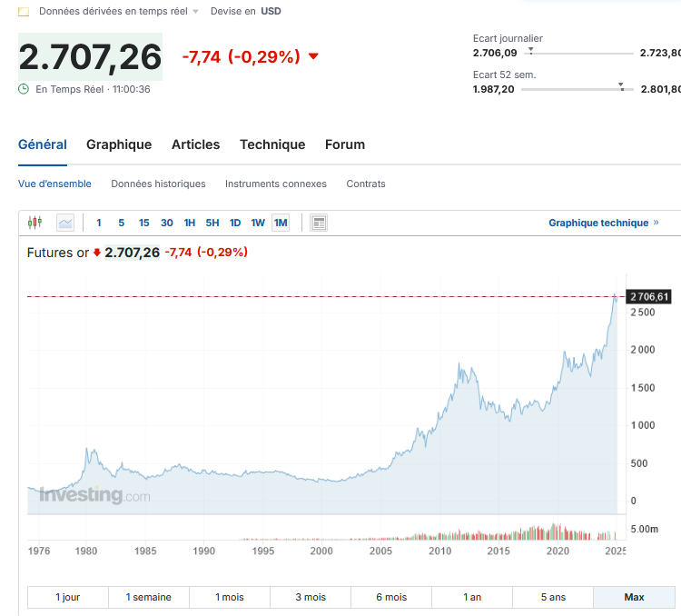This screenshot has height=616, width=681.
Task: Choose the 5 minute interval
Action: [x=121, y=223]
